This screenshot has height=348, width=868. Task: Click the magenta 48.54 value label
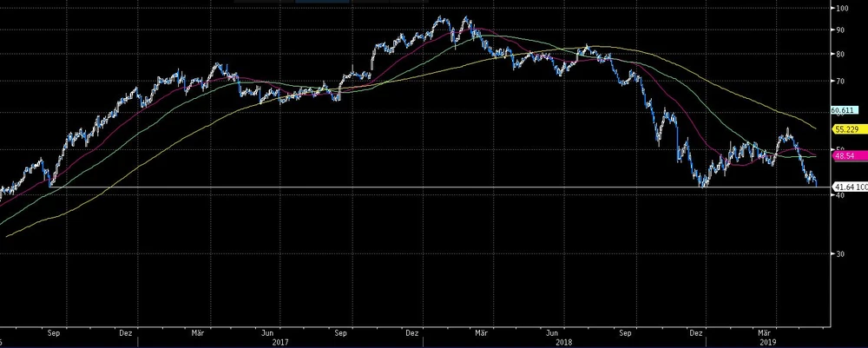844,157
